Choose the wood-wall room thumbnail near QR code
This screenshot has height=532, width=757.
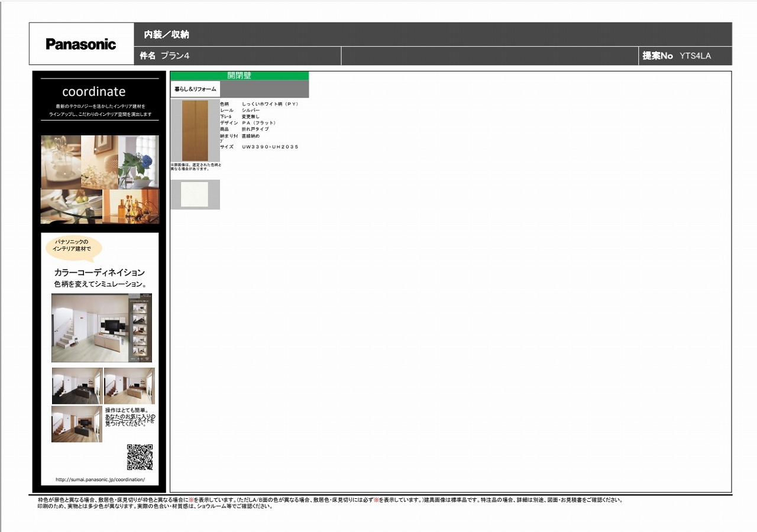76,424
